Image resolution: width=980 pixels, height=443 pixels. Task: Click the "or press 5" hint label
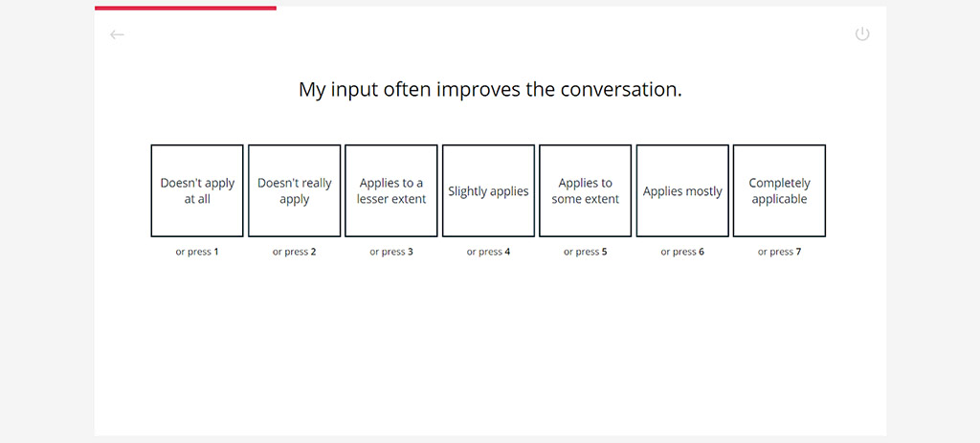tap(586, 252)
